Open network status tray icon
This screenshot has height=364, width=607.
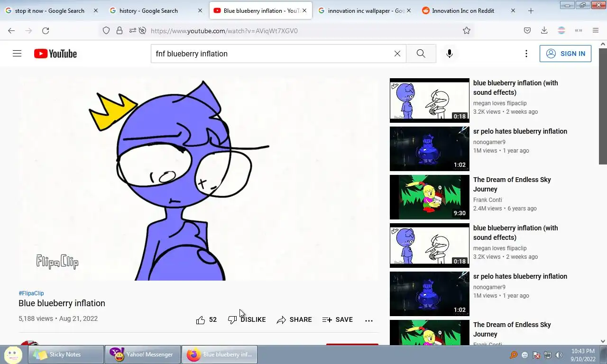pyautogui.click(x=548, y=355)
